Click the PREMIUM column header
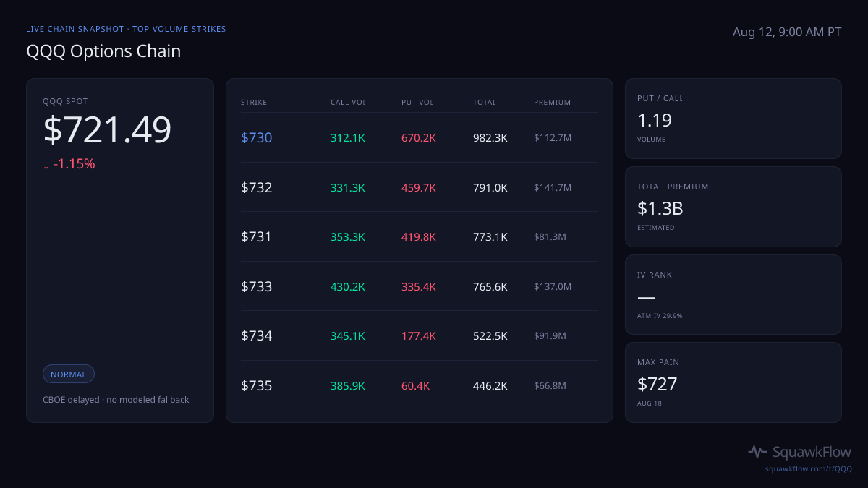 click(552, 102)
